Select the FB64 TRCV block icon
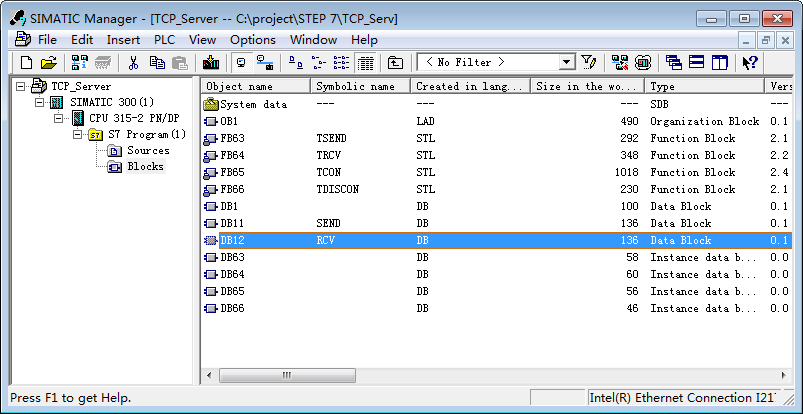The image size is (803, 414). tap(211, 156)
